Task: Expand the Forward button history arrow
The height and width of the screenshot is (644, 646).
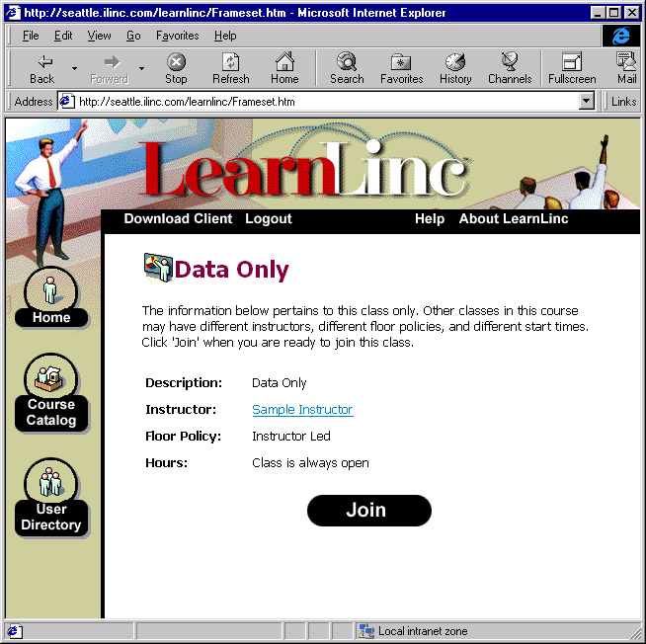Action: (x=141, y=68)
